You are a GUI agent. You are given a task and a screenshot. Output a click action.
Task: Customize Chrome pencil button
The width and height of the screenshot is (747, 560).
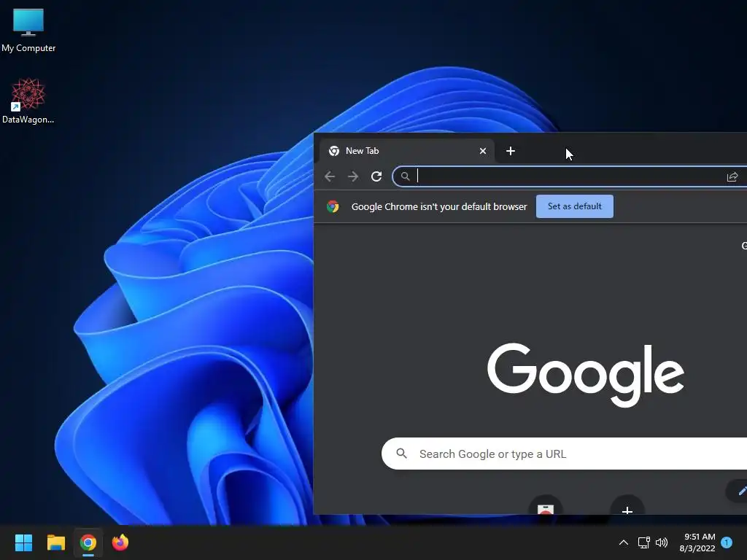point(738,491)
